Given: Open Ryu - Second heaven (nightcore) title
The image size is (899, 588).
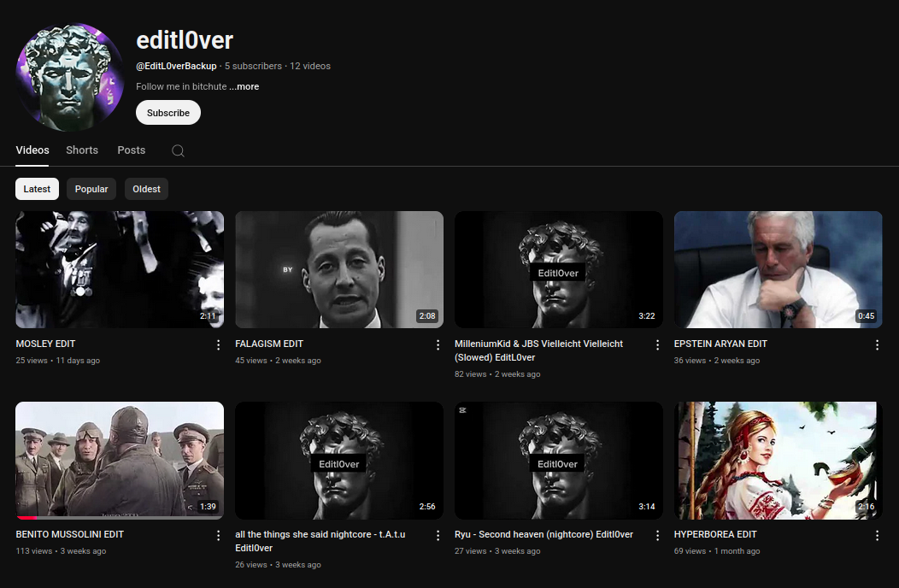Looking at the screenshot, I should [x=544, y=534].
